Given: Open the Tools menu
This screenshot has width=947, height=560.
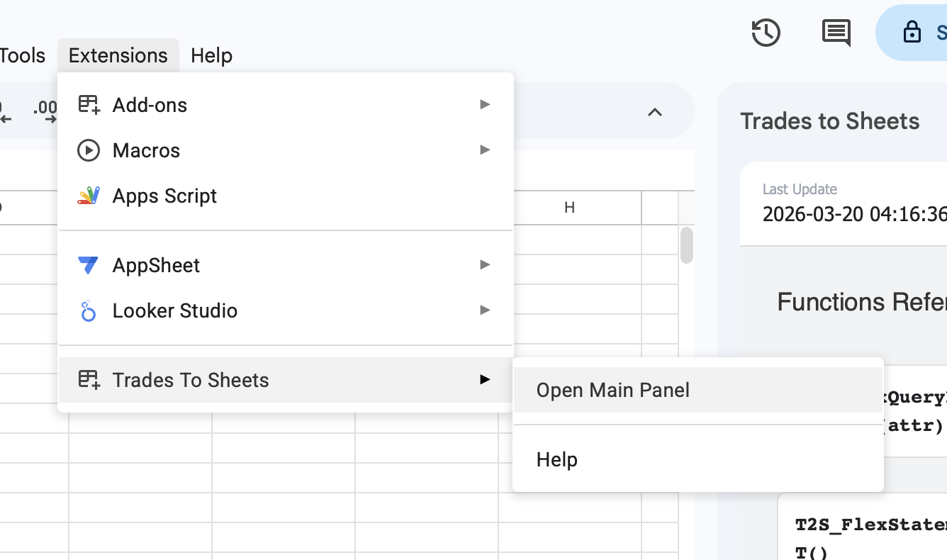Looking at the screenshot, I should coord(23,55).
